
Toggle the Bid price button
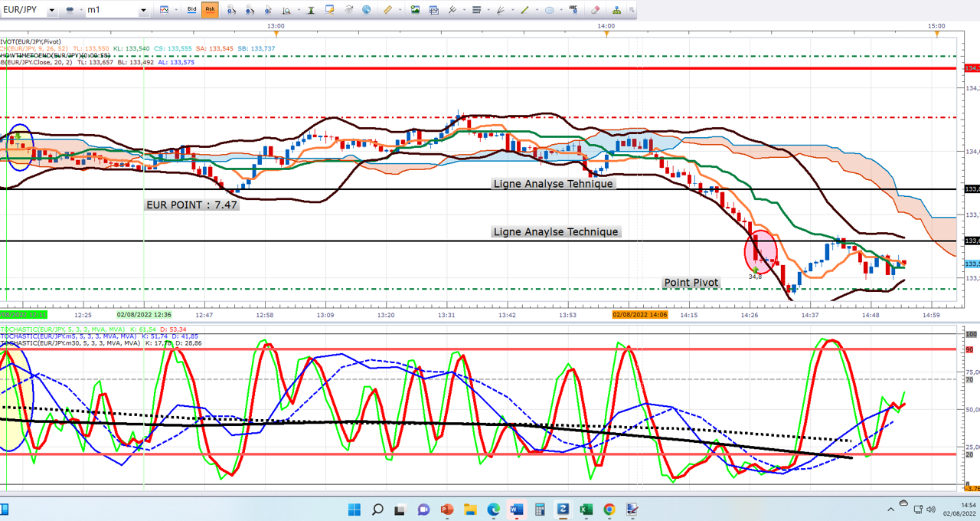(x=192, y=10)
